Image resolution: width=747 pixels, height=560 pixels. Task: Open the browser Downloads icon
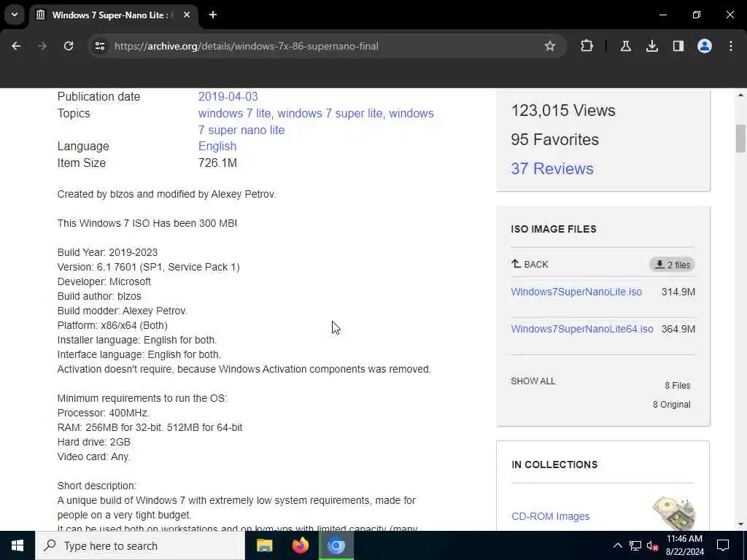[651, 46]
